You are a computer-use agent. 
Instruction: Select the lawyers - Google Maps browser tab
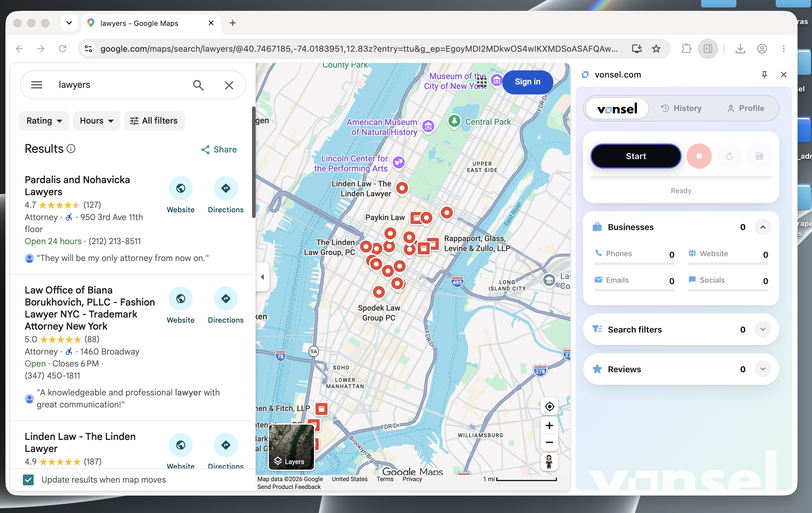tap(151, 23)
